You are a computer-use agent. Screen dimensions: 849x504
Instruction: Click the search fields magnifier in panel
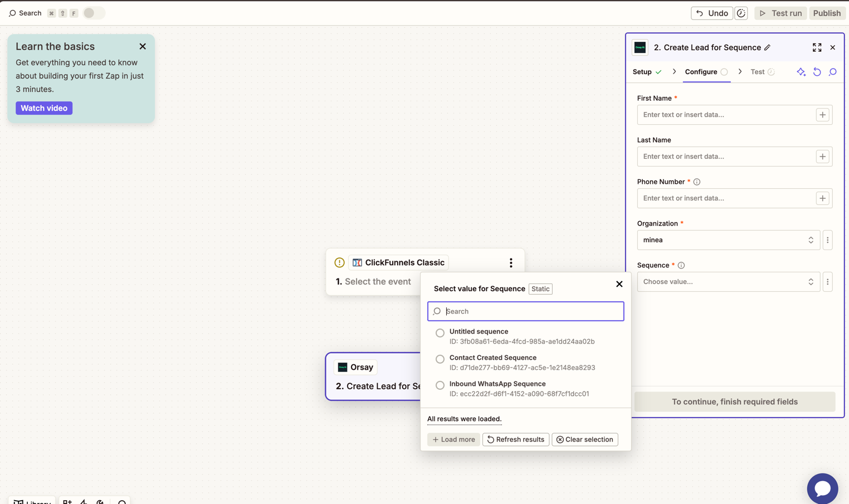pos(833,72)
